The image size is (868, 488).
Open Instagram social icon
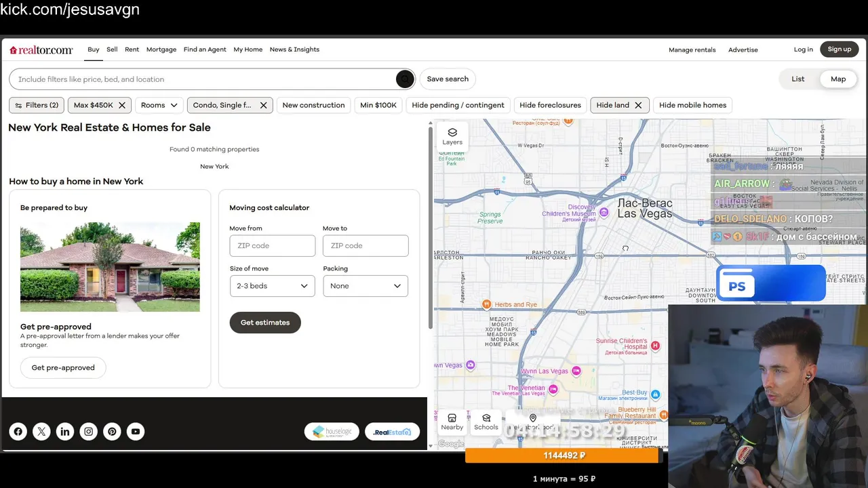click(89, 432)
